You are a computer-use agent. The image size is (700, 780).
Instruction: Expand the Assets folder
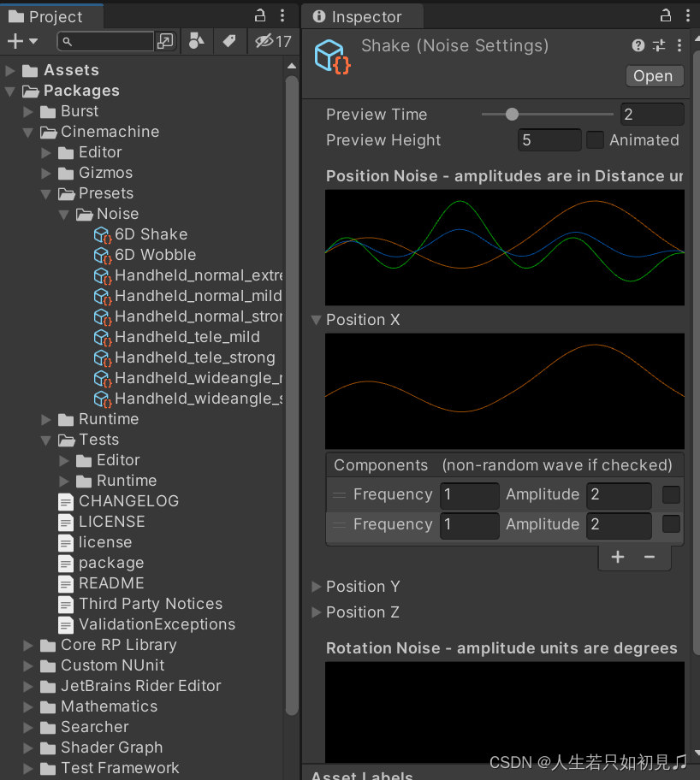click(10, 71)
